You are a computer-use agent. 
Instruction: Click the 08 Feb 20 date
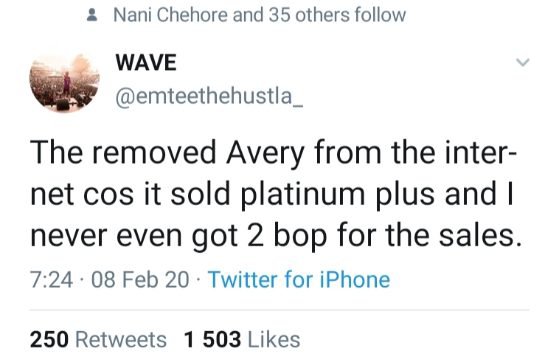pos(140,279)
